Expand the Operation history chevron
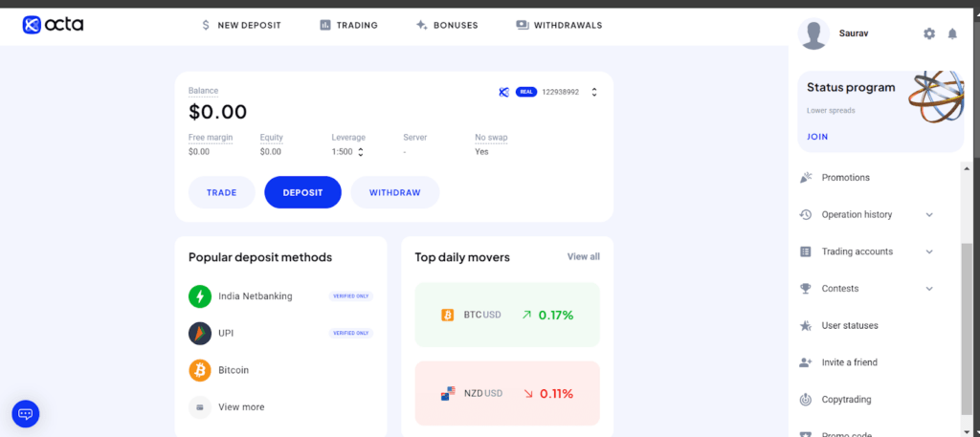The height and width of the screenshot is (437, 980). (x=929, y=215)
